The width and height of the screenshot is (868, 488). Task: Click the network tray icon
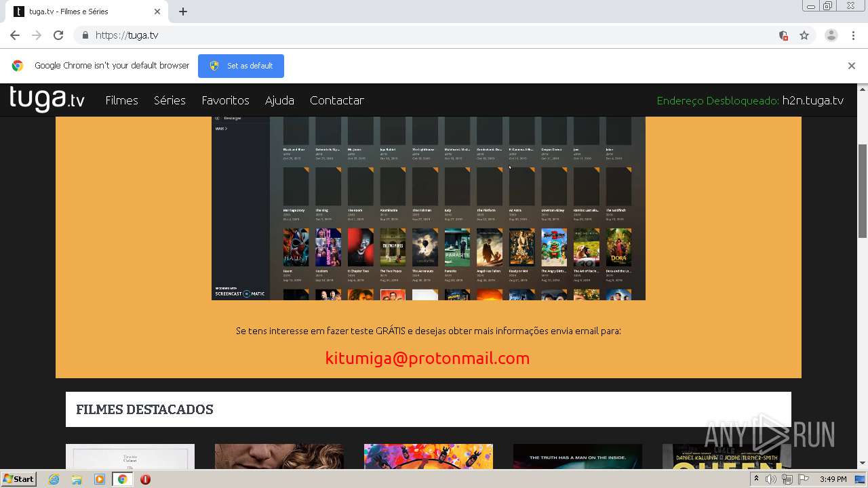tap(787, 479)
